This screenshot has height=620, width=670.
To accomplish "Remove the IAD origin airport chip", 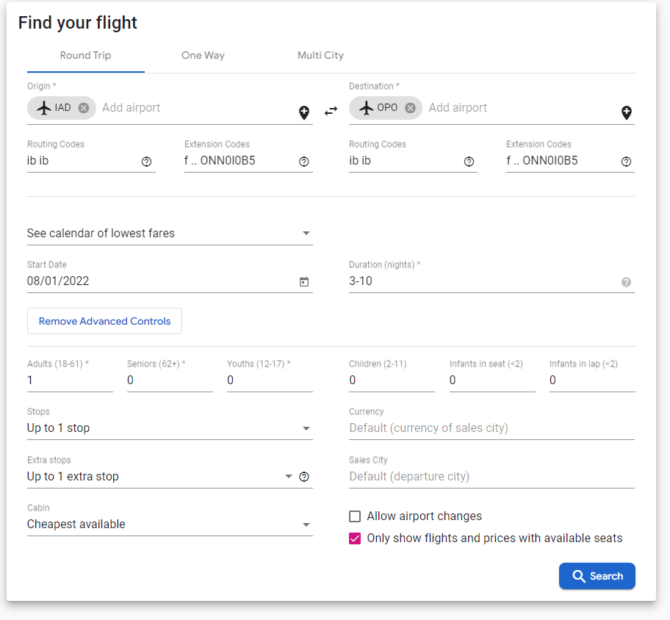I will coord(84,108).
